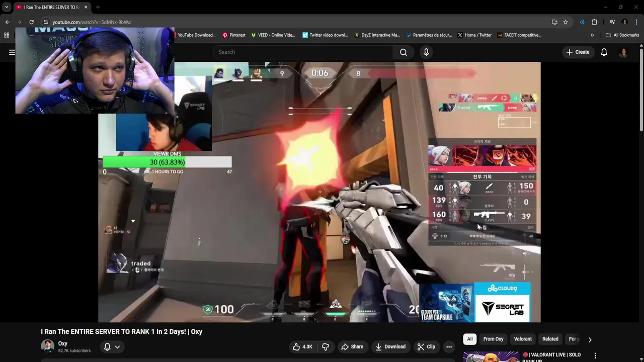Select the Related chip
The height and width of the screenshot is (362, 644).
pyautogui.click(x=550, y=339)
